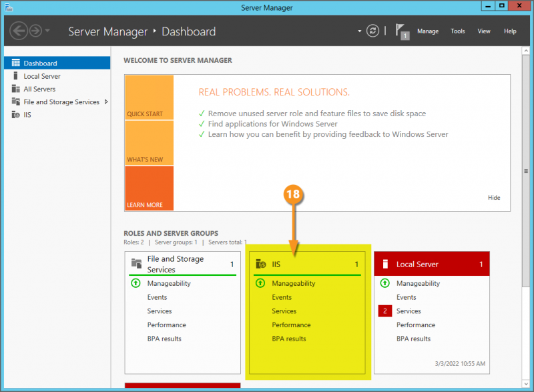Click Manageability status icon in IIS tile
Screen dimensions: 534x392
[x=260, y=283]
